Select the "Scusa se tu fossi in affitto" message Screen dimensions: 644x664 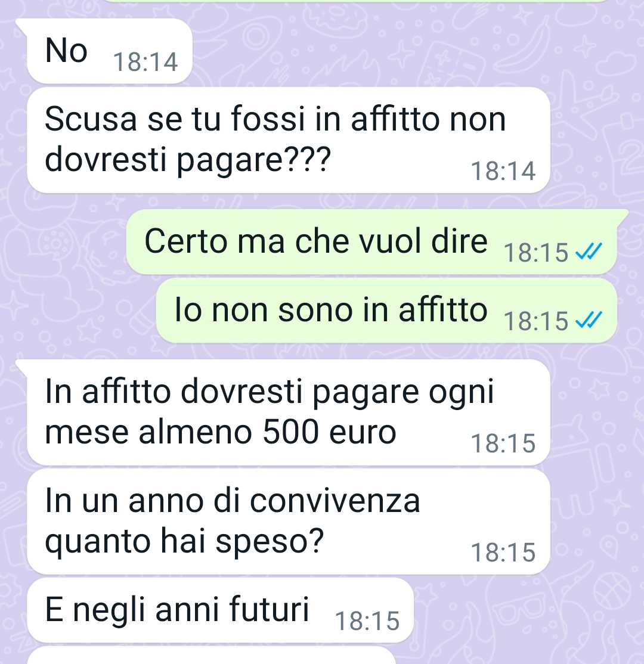[x=289, y=140]
